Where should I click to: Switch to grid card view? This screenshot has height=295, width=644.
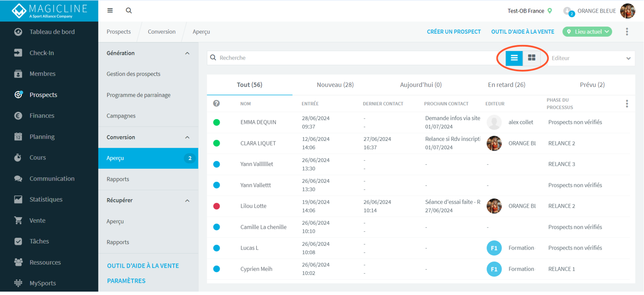tap(532, 58)
